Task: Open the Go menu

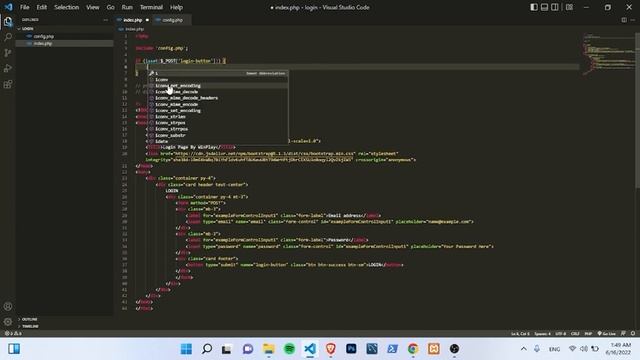Action: tap(110, 7)
